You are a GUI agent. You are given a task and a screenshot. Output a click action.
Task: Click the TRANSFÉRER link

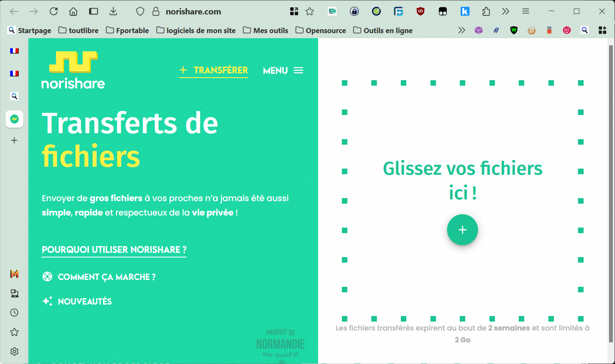(x=213, y=70)
